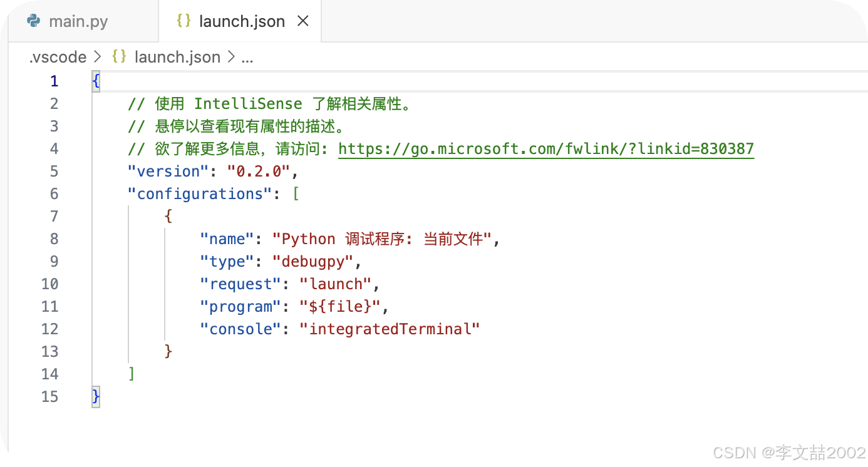Click the JSON braces icon on launch.json tab
Viewport: 868px width, 467px height.
(183, 21)
